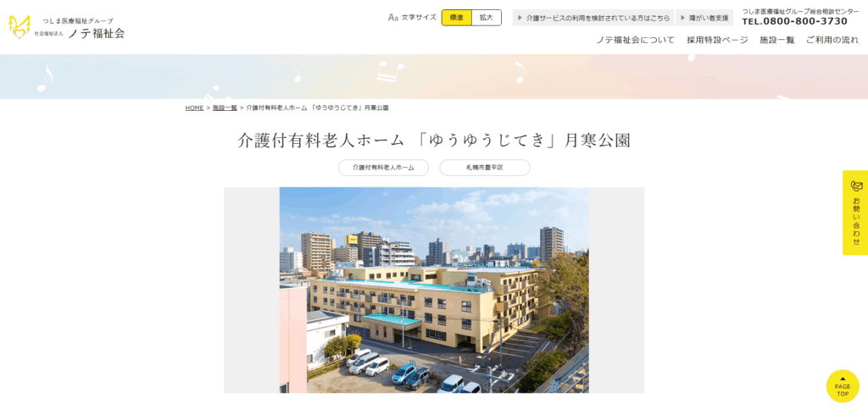Image resolution: width=868 pixels, height=409 pixels.
Task: Open 採用特設ページ menu
Action: click(717, 40)
